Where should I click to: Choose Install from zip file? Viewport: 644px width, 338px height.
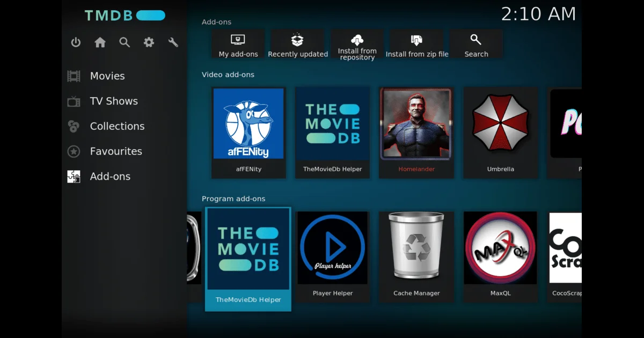coord(416,44)
